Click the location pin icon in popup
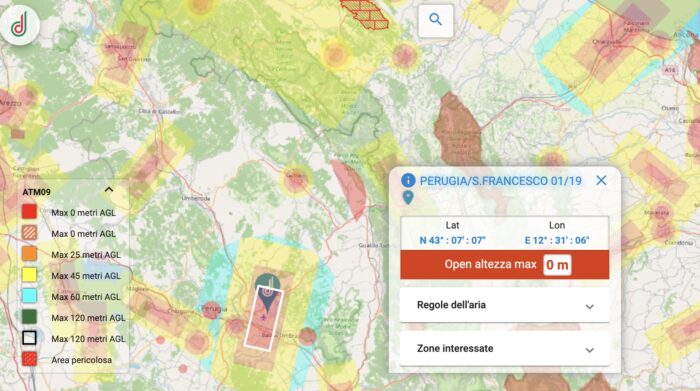The width and height of the screenshot is (700, 391). pyautogui.click(x=408, y=197)
